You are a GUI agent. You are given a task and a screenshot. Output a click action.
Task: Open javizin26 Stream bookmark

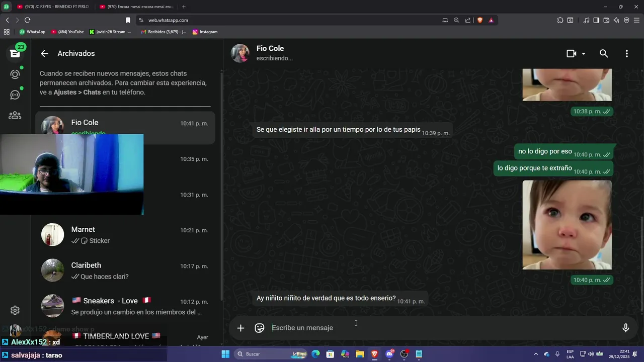(x=110, y=32)
